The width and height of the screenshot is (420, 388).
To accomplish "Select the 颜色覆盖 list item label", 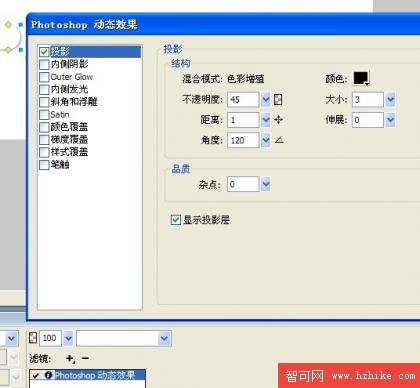I will point(69,127).
